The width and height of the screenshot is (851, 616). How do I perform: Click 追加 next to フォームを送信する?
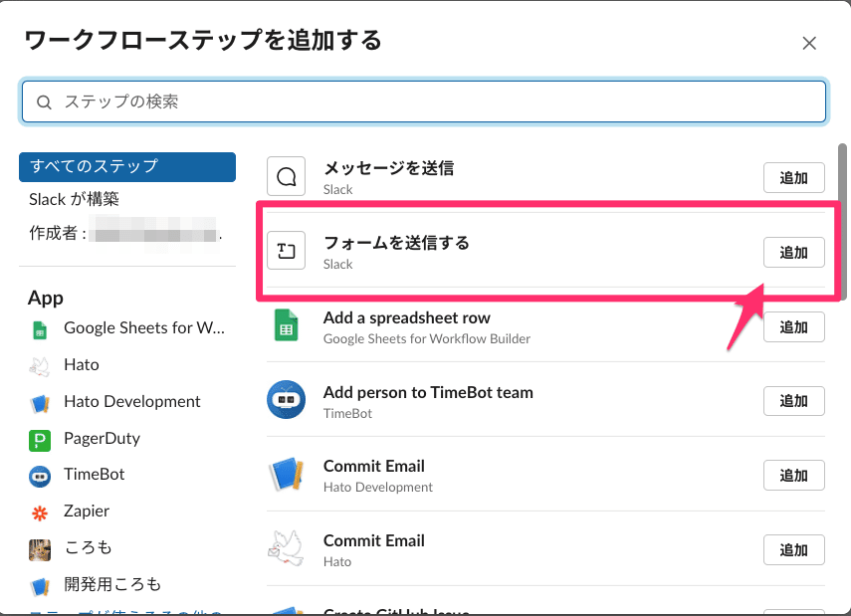point(793,252)
